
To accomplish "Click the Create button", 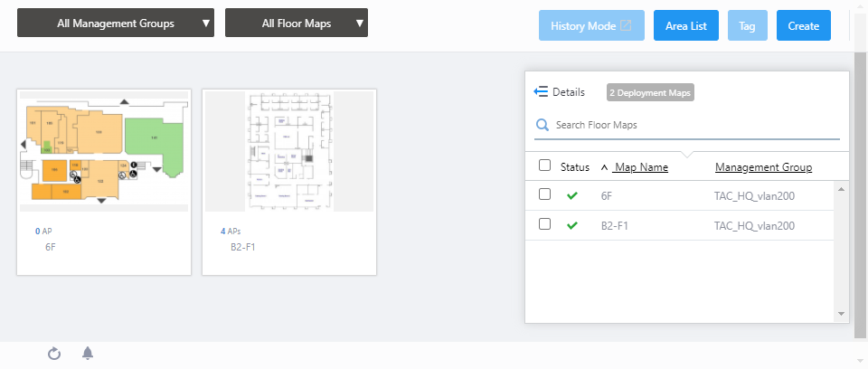I will [803, 25].
